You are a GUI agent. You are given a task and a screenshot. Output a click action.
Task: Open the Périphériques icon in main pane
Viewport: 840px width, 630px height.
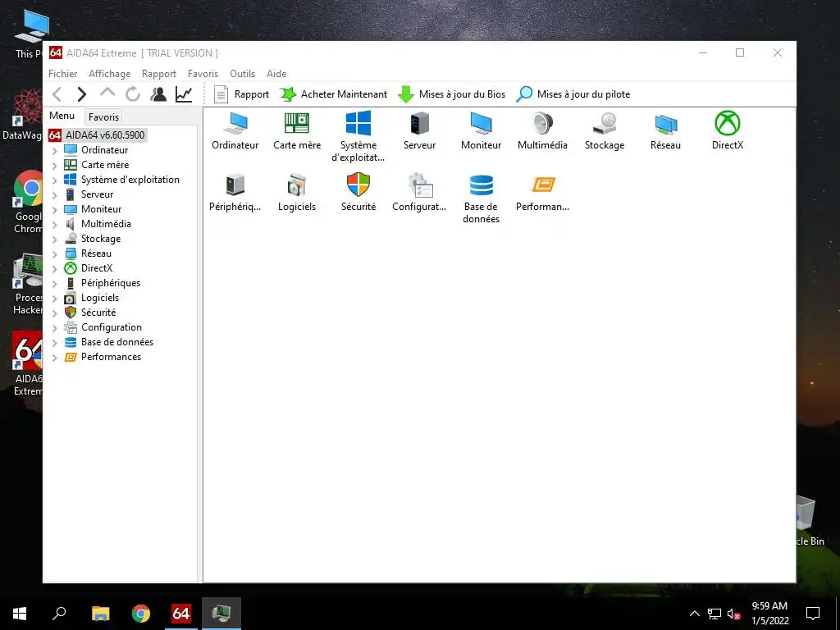point(235,185)
